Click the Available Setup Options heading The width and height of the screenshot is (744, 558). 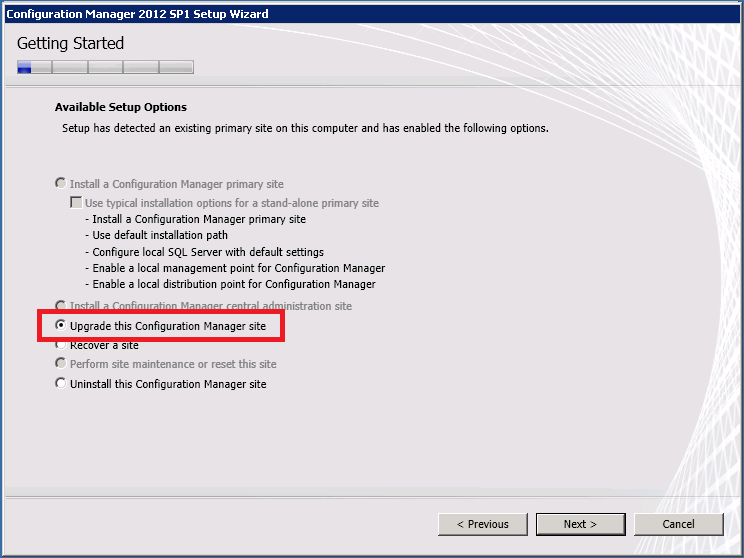[x=121, y=107]
